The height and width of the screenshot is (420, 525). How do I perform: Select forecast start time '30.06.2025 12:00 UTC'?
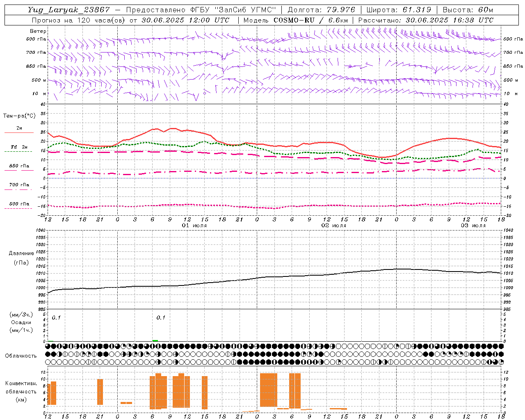point(185,20)
